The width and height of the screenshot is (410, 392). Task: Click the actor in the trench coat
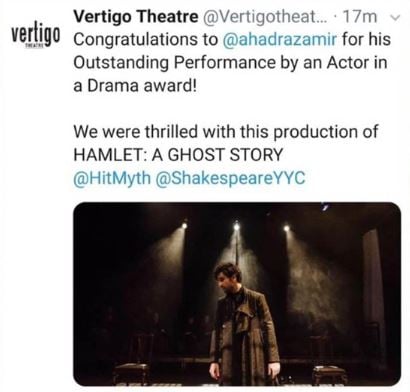click(244, 325)
